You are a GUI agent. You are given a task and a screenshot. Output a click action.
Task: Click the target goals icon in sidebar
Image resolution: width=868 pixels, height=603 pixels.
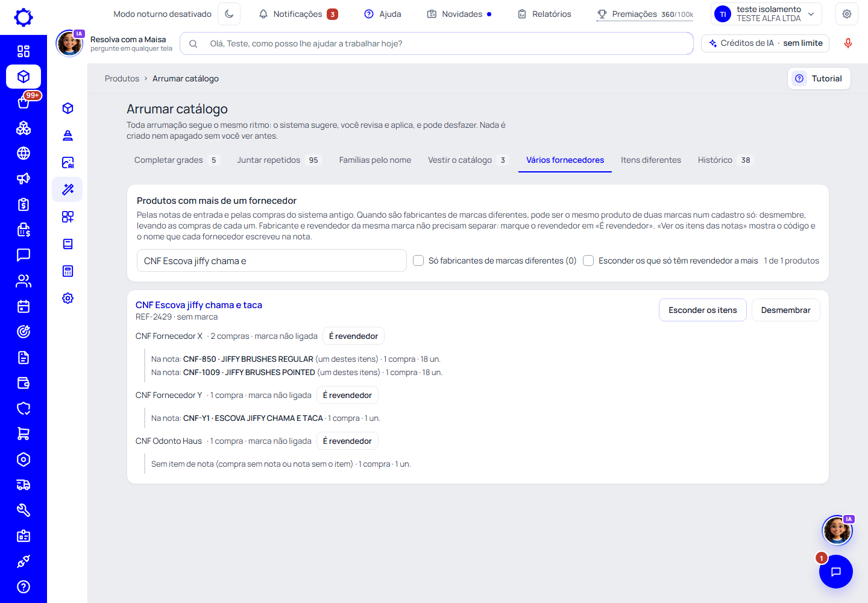tap(24, 332)
